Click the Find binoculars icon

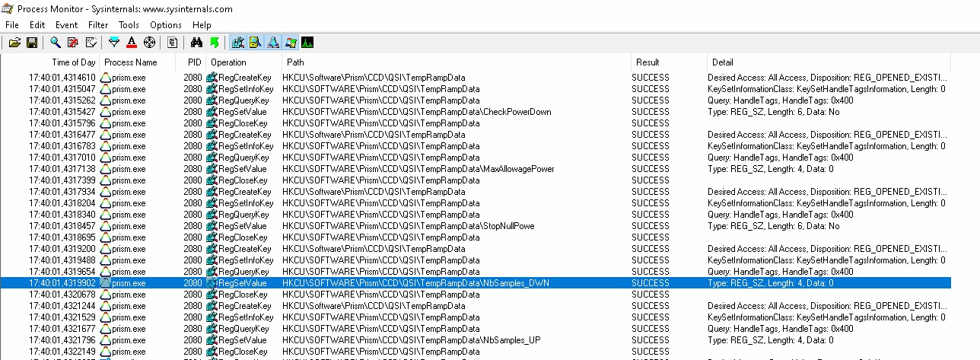coord(196,43)
